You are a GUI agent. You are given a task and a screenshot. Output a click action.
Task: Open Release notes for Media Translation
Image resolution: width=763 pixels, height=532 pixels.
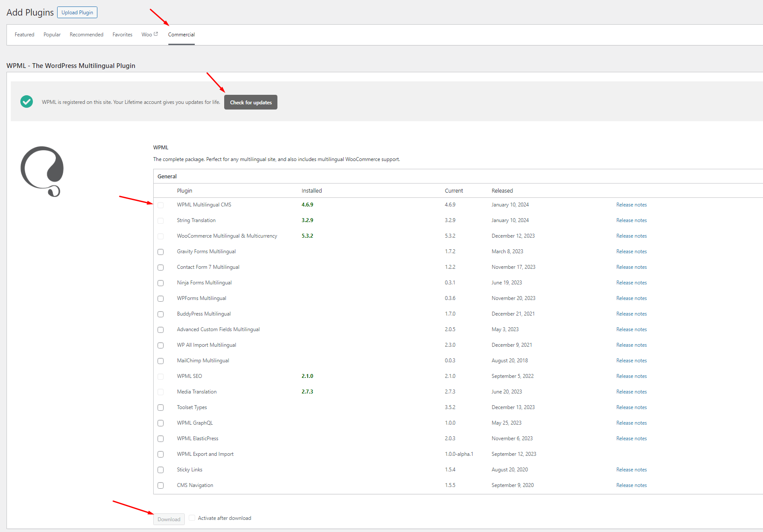click(631, 392)
